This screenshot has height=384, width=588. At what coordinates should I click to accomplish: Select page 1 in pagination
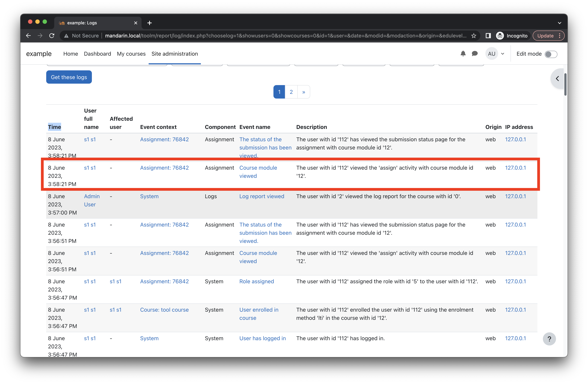tap(279, 92)
